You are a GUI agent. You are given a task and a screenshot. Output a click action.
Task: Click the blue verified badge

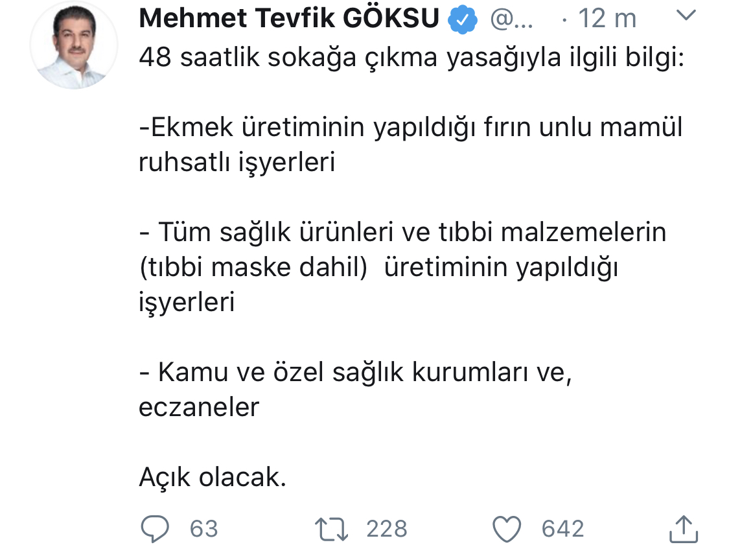[x=463, y=19]
